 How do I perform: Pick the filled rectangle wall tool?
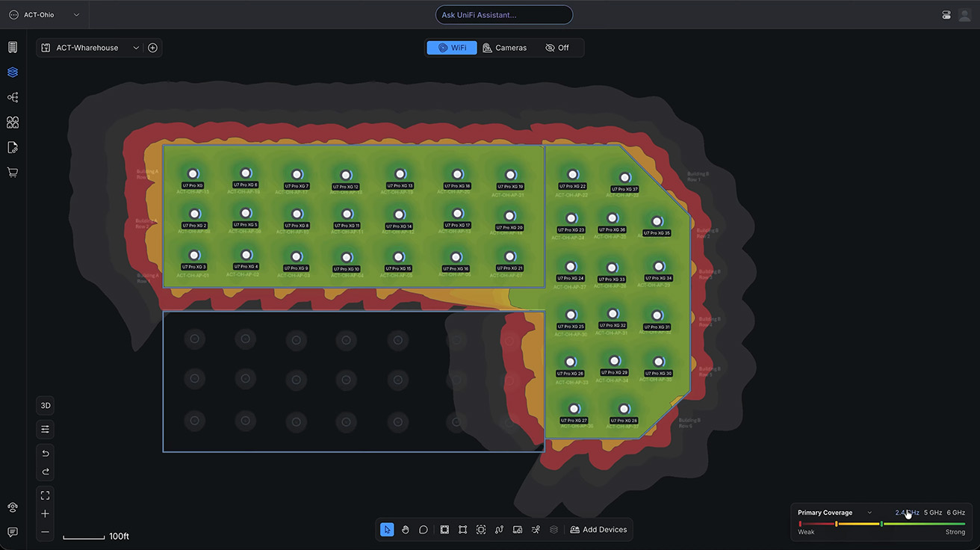pos(444,530)
